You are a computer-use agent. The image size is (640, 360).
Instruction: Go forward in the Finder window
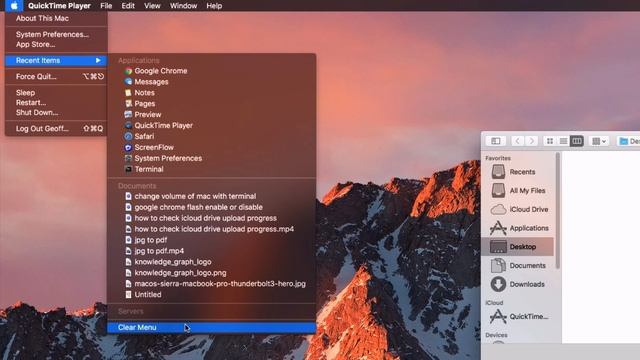(531, 141)
